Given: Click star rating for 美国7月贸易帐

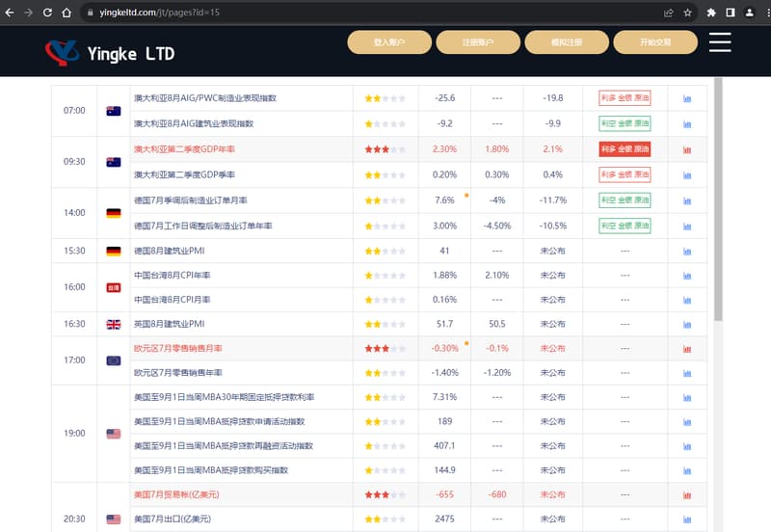Looking at the screenshot, I should tap(385, 495).
